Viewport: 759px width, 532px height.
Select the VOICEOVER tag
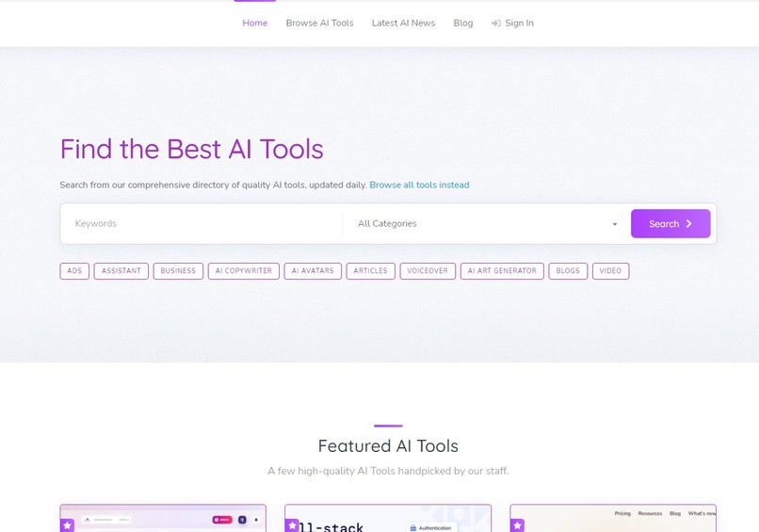click(428, 271)
